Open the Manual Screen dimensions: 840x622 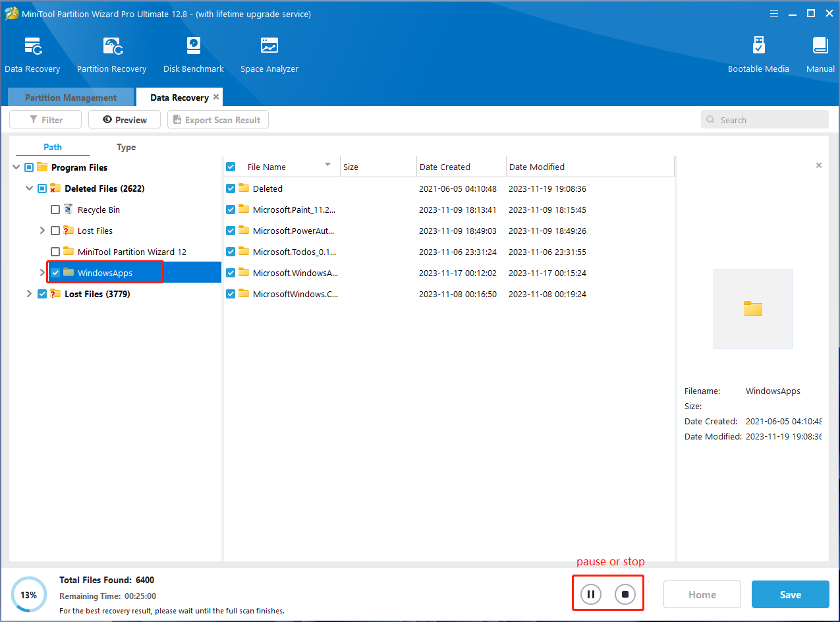point(820,53)
